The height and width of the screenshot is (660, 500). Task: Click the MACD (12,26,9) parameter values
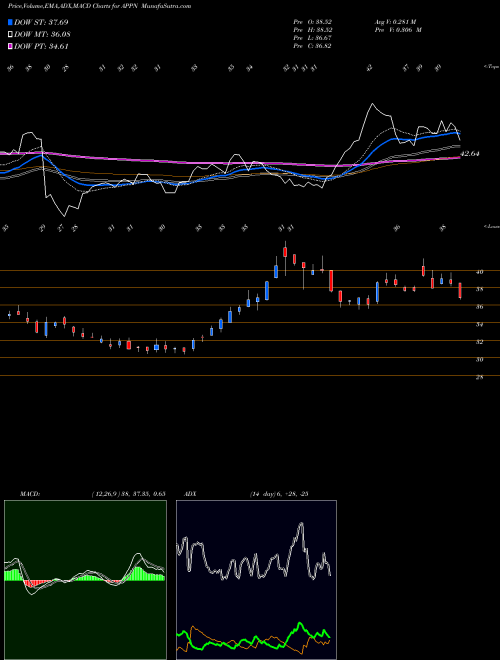pyautogui.click(x=128, y=494)
